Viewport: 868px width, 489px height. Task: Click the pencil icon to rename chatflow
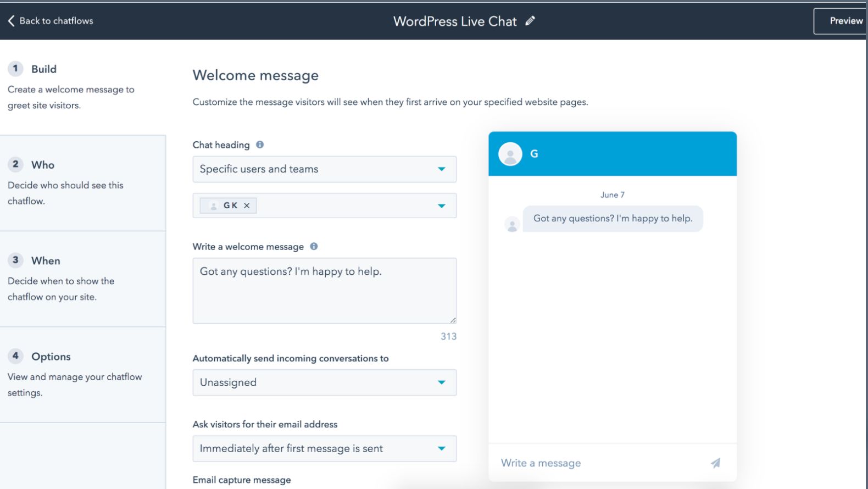click(529, 21)
